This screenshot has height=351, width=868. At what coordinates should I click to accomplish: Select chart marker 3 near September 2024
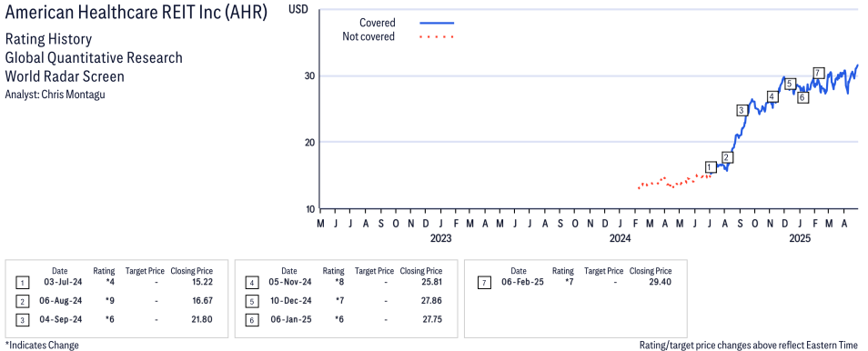(x=742, y=110)
